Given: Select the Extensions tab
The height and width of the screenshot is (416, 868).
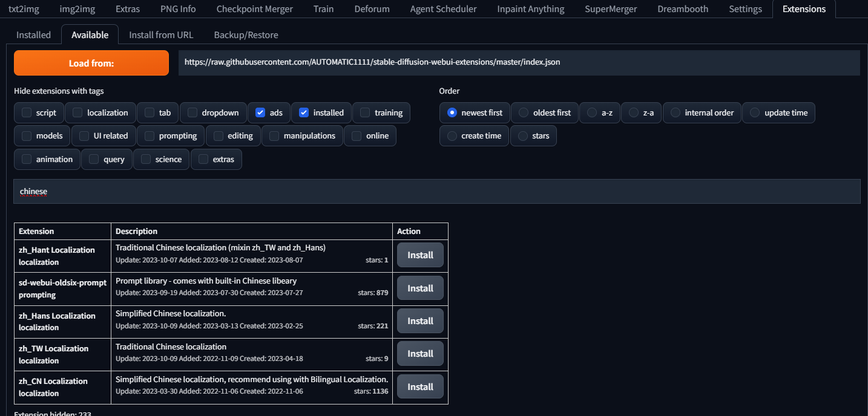Looking at the screenshot, I should pos(804,9).
